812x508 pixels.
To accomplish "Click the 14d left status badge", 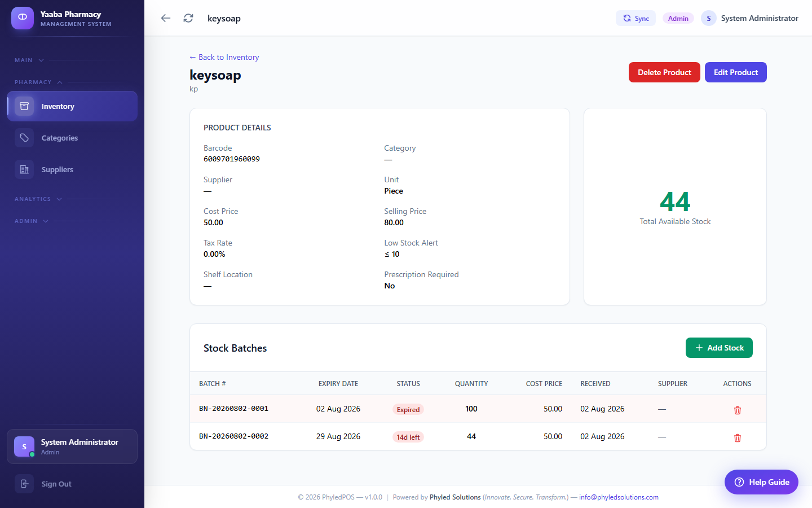I will [408, 437].
